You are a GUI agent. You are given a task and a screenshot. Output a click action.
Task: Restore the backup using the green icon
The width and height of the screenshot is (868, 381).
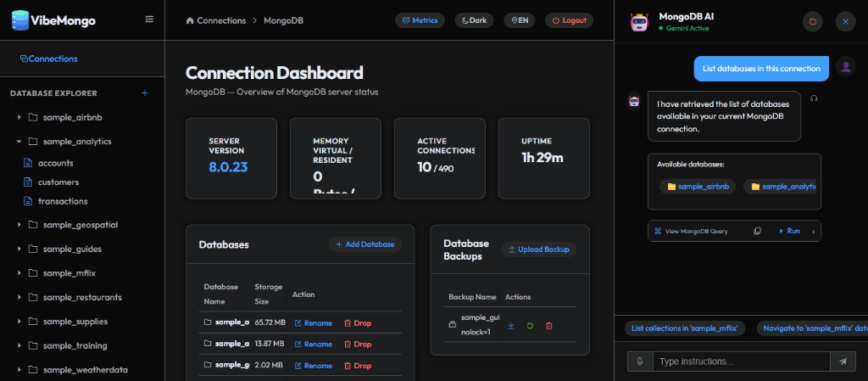click(x=530, y=326)
